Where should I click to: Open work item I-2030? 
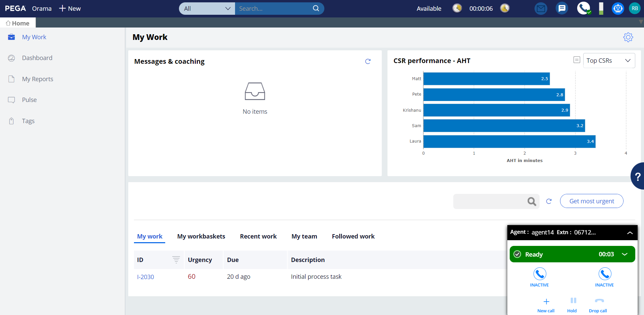click(145, 277)
